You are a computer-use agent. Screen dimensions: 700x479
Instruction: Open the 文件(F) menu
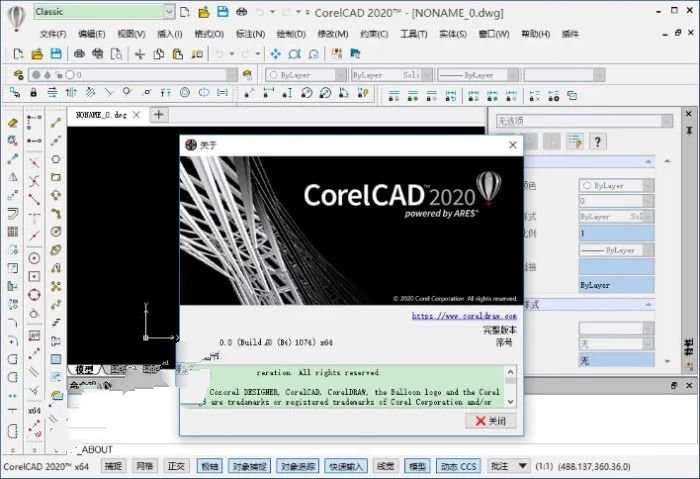coord(53,34)
